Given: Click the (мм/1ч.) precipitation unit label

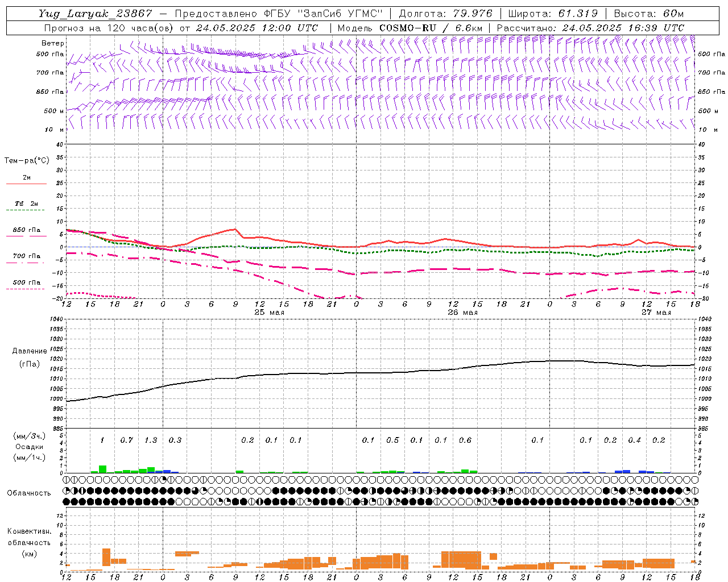Looking at the screenshot, I should coord(29,458).
